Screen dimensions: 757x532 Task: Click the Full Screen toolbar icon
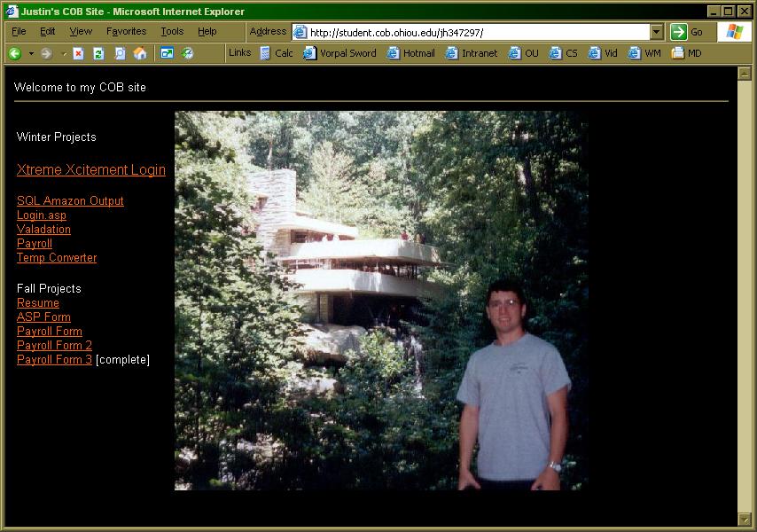click(x=167, y=53)
